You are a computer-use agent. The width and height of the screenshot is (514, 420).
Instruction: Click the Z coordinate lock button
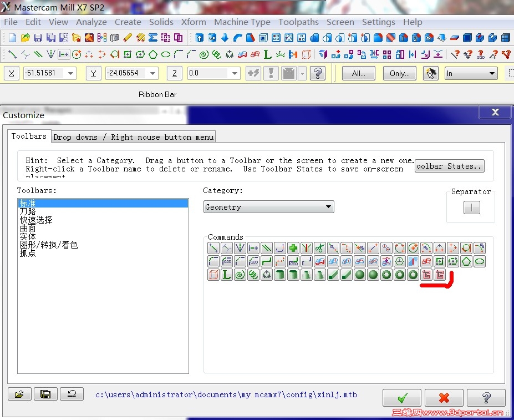[175, 73]
